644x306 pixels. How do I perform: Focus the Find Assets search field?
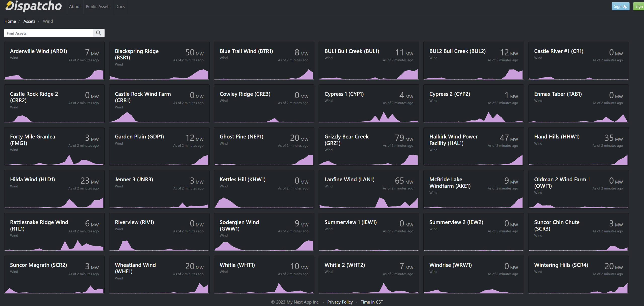click(x=49, y=33)
